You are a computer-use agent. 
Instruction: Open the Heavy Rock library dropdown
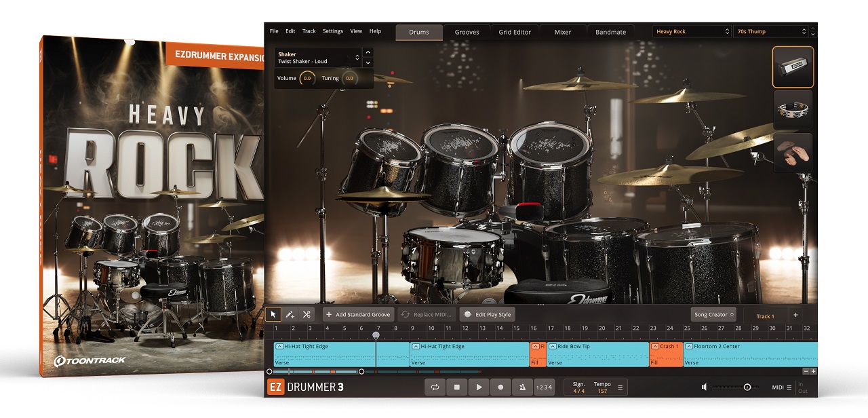(x=692, y=32)
